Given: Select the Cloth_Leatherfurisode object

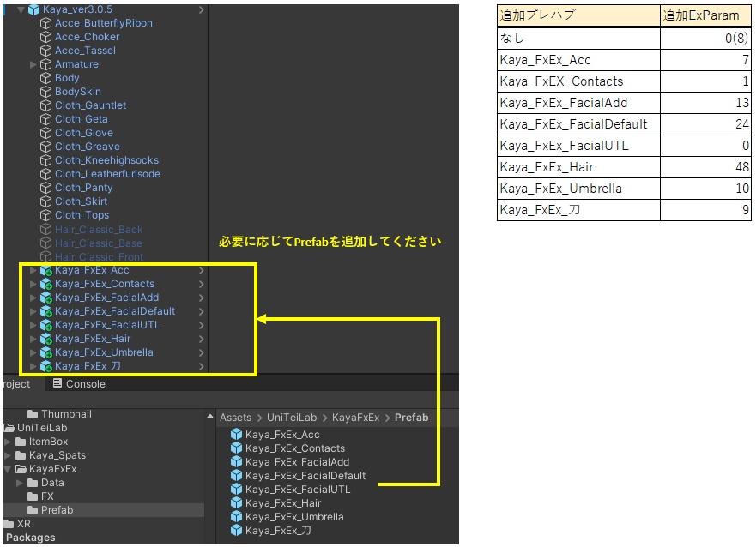Looking at the screenshot, I should click(107, 174).
